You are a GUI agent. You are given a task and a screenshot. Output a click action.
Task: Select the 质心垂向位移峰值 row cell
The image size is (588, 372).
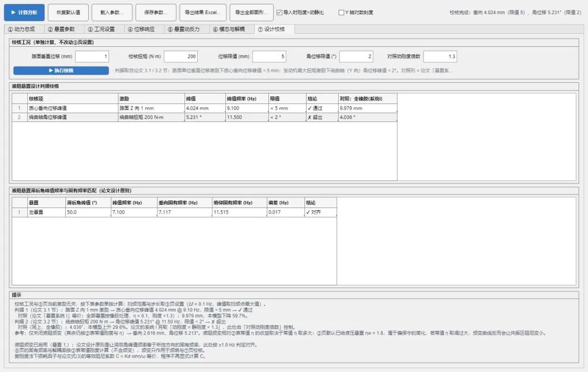point(73,108)
